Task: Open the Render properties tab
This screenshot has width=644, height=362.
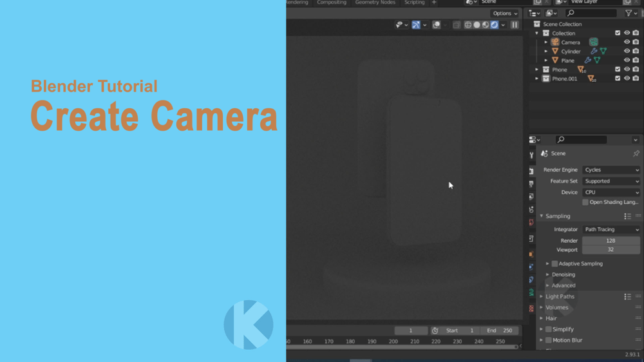Action: point(531,171)
